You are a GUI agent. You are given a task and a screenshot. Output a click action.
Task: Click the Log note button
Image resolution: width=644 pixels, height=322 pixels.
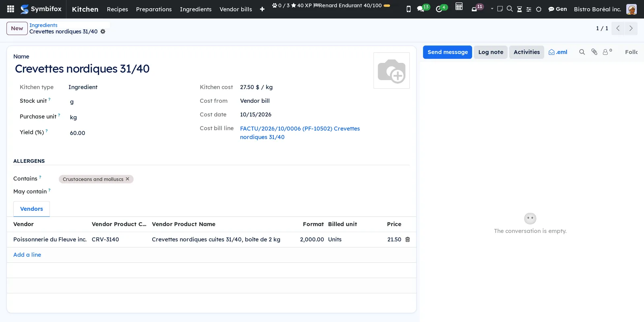point(491,52)
